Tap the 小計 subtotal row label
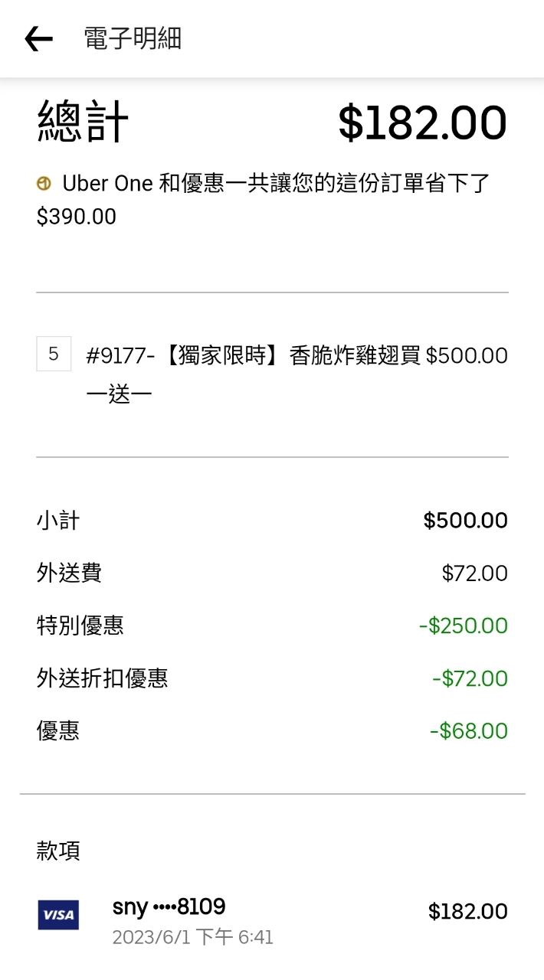The image size is (544, 980). (58, 521)
